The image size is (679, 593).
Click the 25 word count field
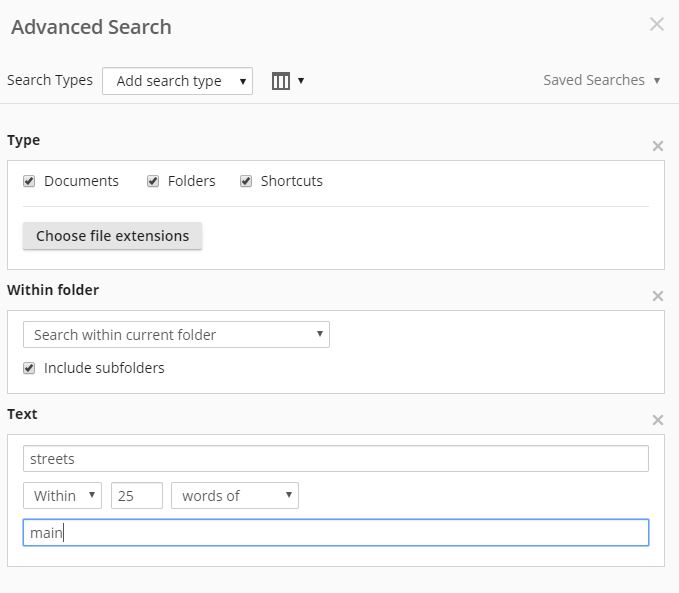point(137,496)
